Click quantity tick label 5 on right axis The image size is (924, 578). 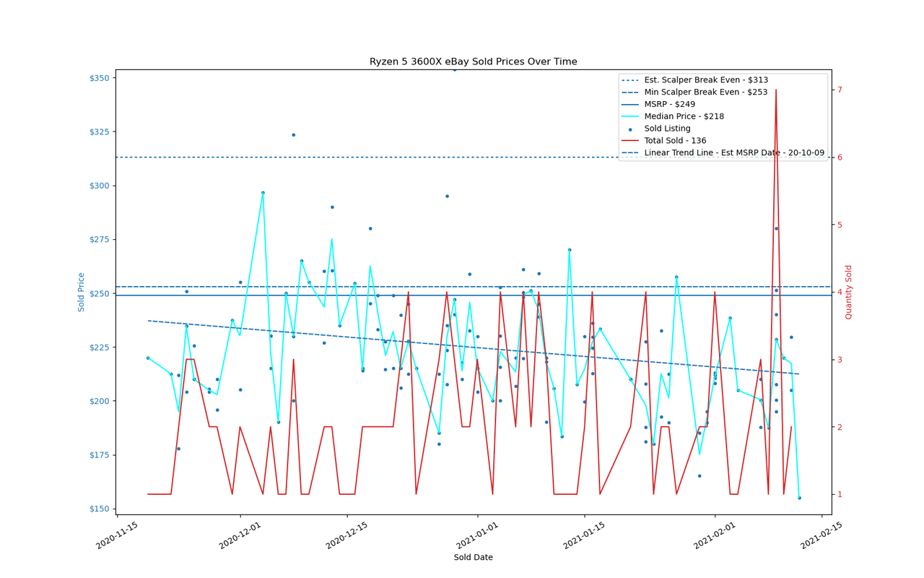[840, 225]
